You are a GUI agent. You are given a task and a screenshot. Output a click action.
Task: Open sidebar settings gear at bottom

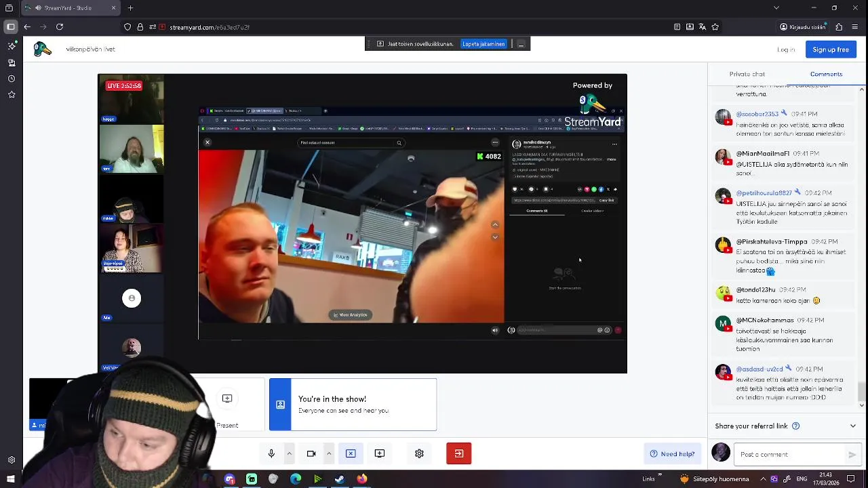point(12,460)
